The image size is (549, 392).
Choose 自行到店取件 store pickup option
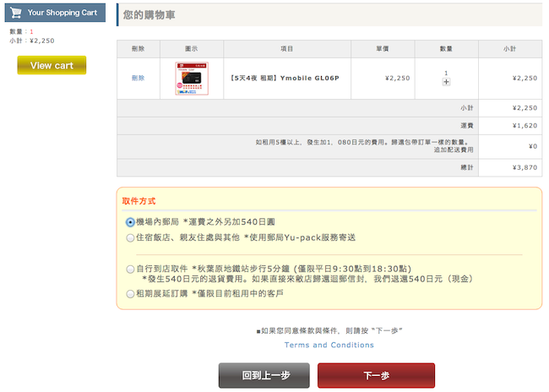[x=130, y=269]
